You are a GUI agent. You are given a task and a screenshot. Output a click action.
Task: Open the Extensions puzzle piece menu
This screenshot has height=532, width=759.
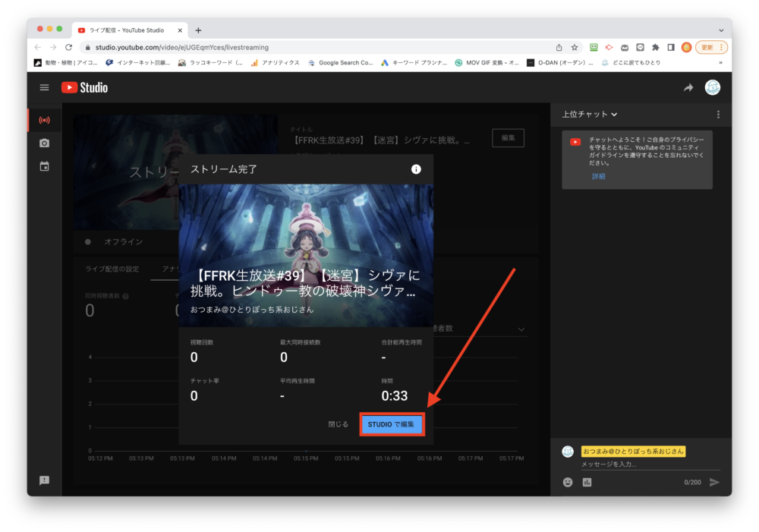pos(656,48)
